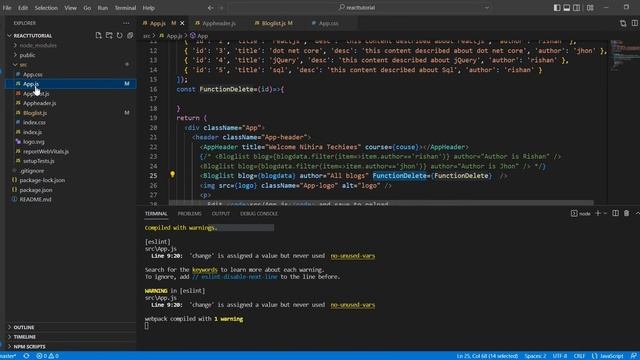Go back with the navigation arrow

210,7
